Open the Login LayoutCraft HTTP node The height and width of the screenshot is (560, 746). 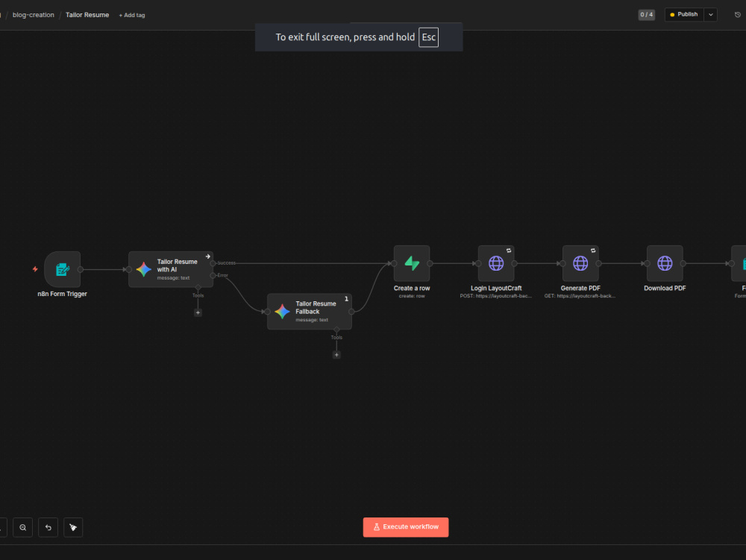tap(496, 263)
